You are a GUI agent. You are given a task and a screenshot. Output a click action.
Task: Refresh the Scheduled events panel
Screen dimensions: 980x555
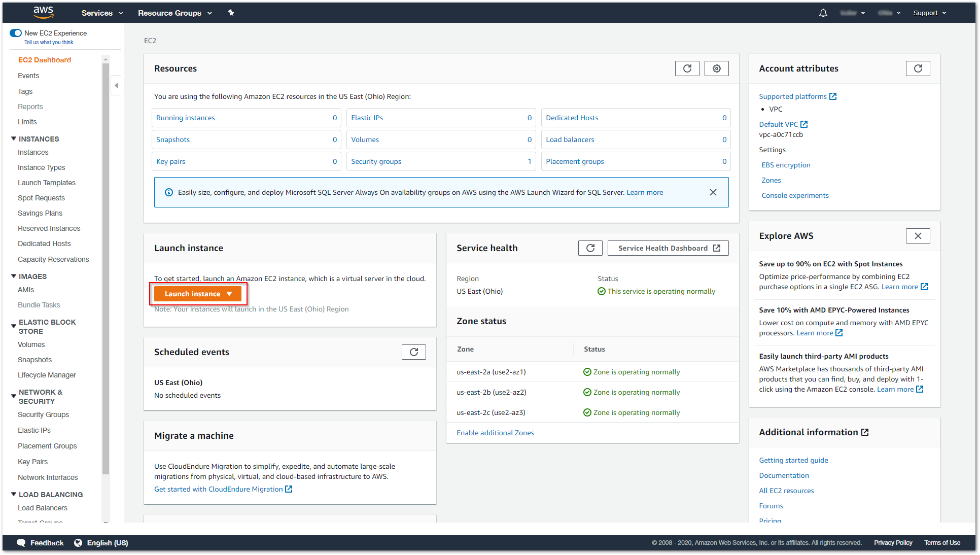pyautogui.click(x=413, y=352)
